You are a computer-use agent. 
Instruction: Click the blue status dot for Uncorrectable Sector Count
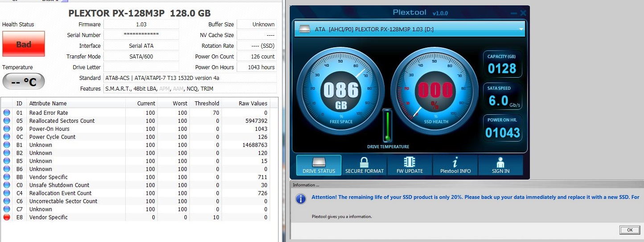[7, 201]
